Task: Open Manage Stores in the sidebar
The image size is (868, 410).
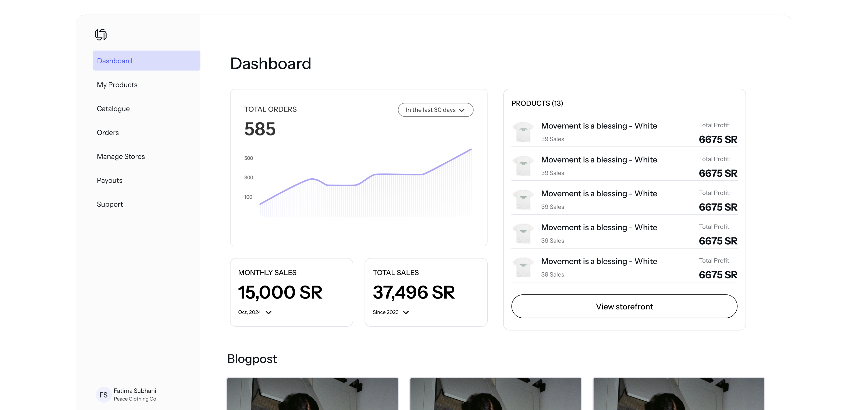Action: click(121, 156)
